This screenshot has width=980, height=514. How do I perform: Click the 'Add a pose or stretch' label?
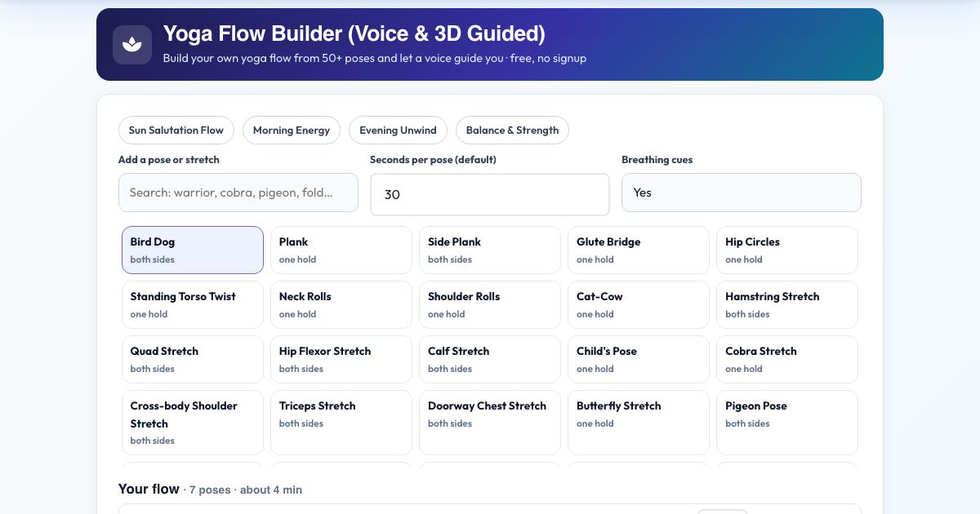(x=169, y=160)
